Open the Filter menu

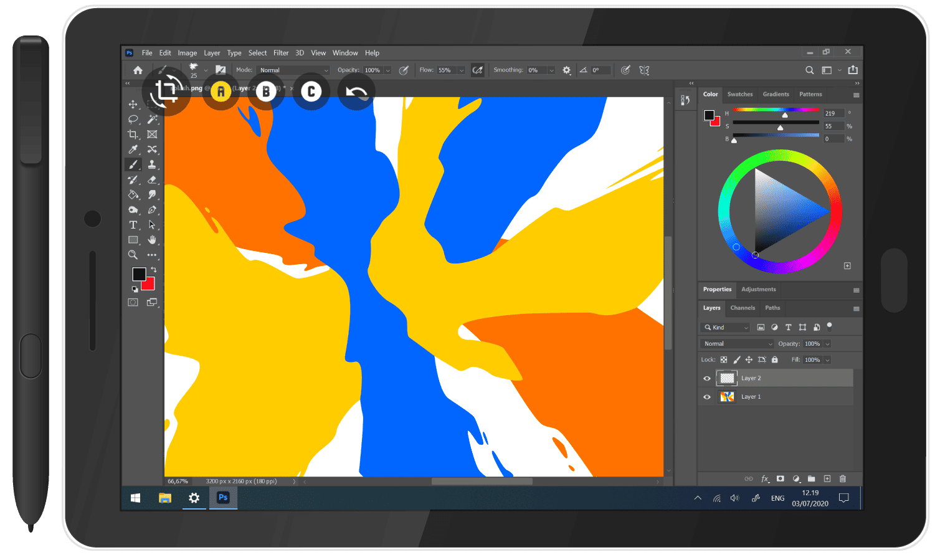pyautogui.click(x=281, y=52)
